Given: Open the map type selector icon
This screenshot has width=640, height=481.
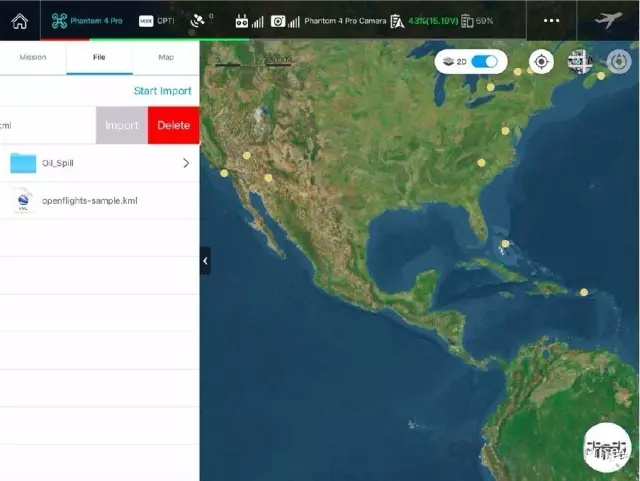Looking at the screenshot, I should 580,62.
